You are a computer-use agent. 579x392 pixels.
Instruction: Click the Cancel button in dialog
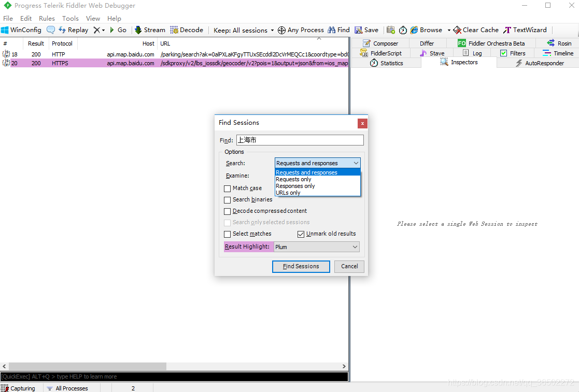coord(349,266)
